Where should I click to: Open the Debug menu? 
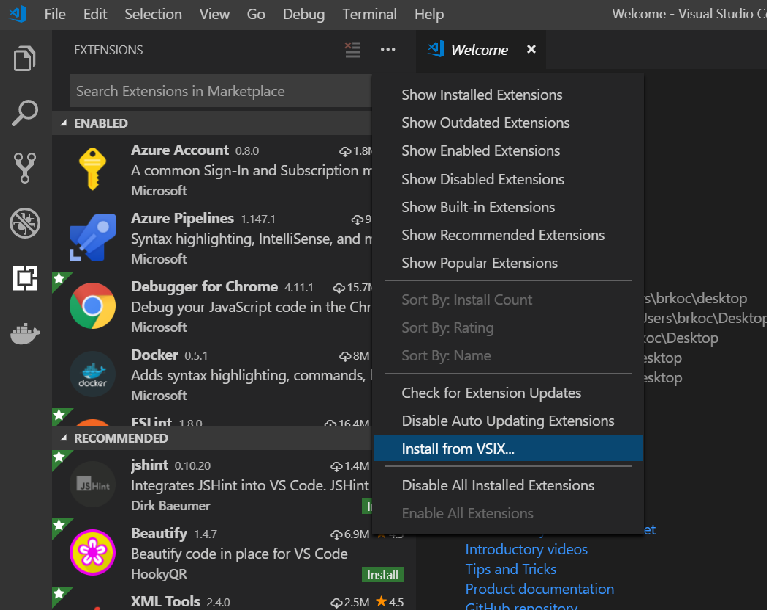pos(304,14)
